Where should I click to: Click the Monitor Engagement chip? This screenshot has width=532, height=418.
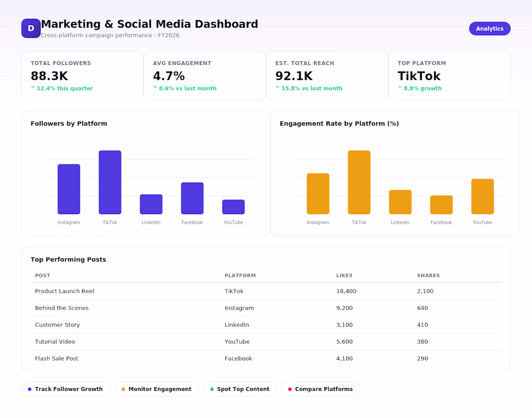pyautogui.click(x=157, y=389)
